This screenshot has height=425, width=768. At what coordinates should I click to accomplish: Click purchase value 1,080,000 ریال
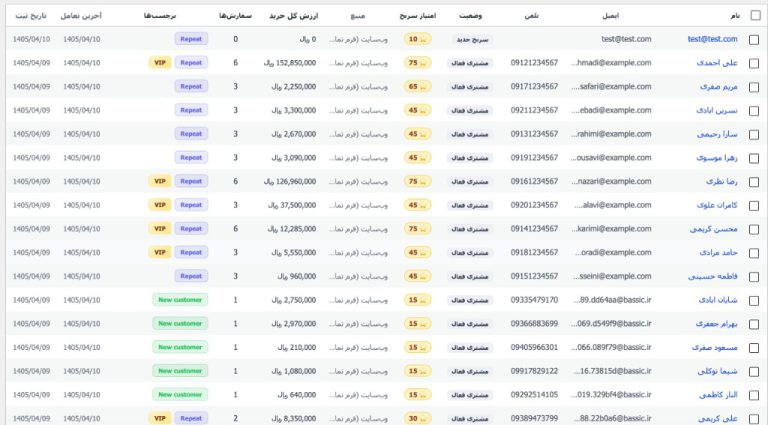[x=294, y=371]
